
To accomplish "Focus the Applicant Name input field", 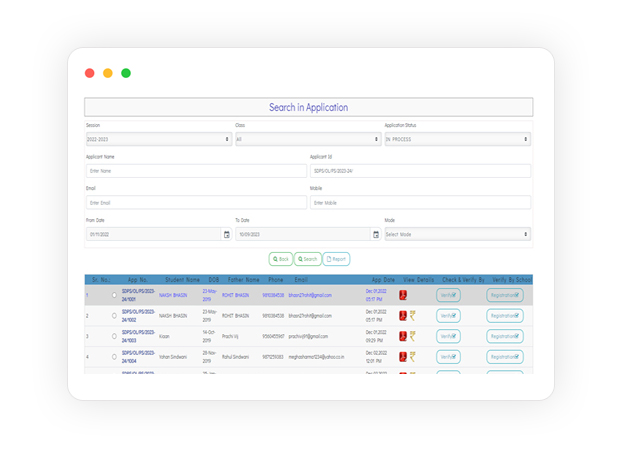I will pyautogui.click(x=196, y=171).
